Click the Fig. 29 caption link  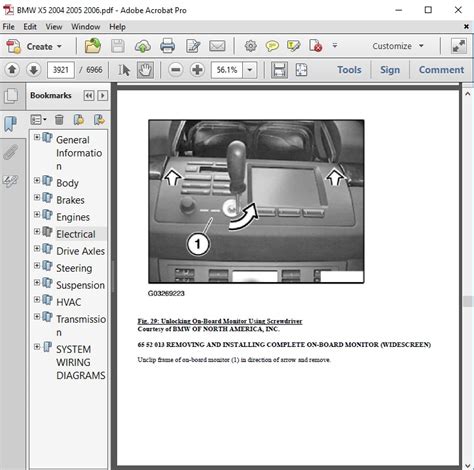pyautogui.click(x=220, y=321)
